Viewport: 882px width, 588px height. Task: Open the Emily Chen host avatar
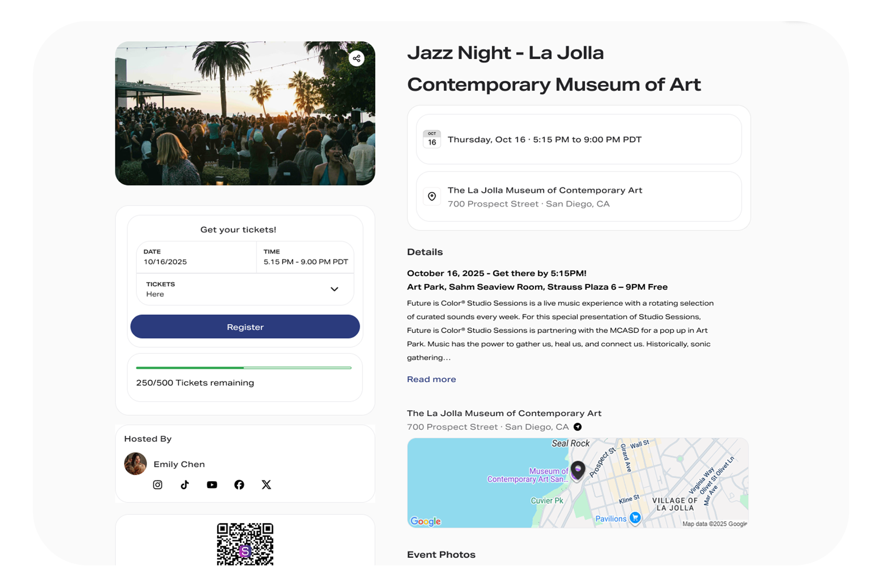[x=135, y=464]
